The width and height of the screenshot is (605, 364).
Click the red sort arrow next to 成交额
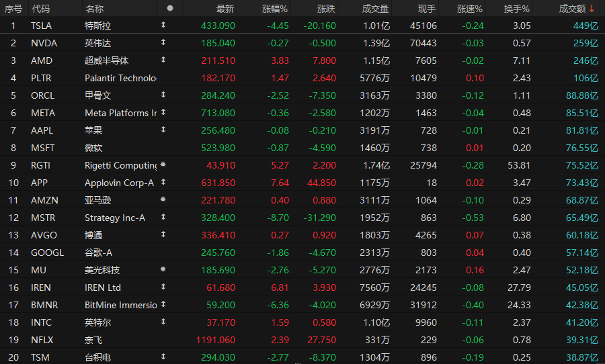(x=592, y=9)
